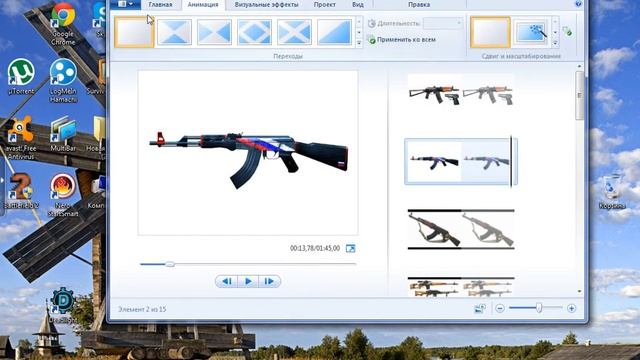Choose the diagonal cross transition
Viewport: 640px width, 360px height.
(x=294, y=32)
